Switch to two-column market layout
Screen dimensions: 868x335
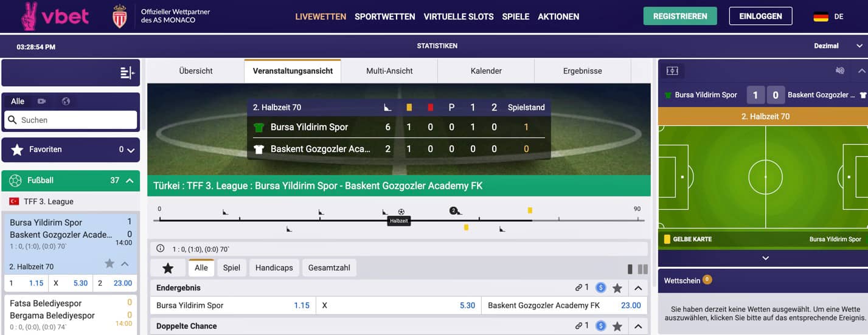click(642, 269)
